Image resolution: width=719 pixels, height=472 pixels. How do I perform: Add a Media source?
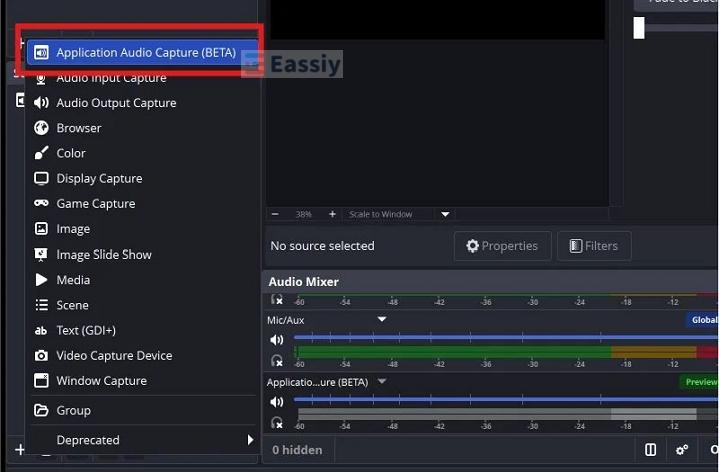point(142,280)
